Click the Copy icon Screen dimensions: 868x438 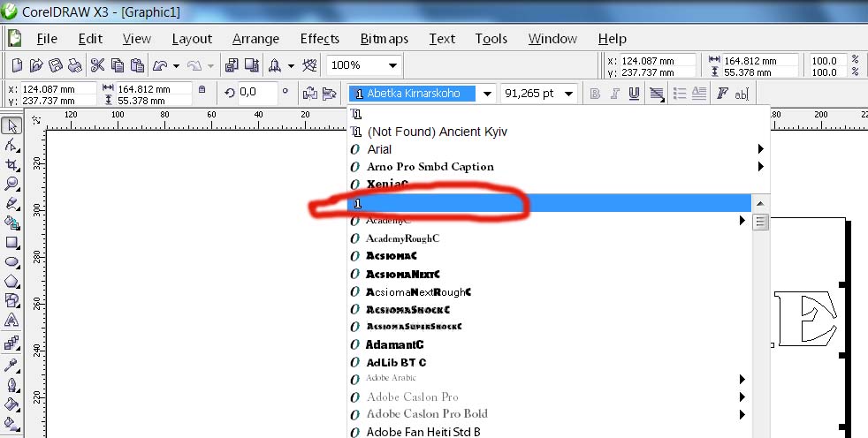click(x=118, y=66)
